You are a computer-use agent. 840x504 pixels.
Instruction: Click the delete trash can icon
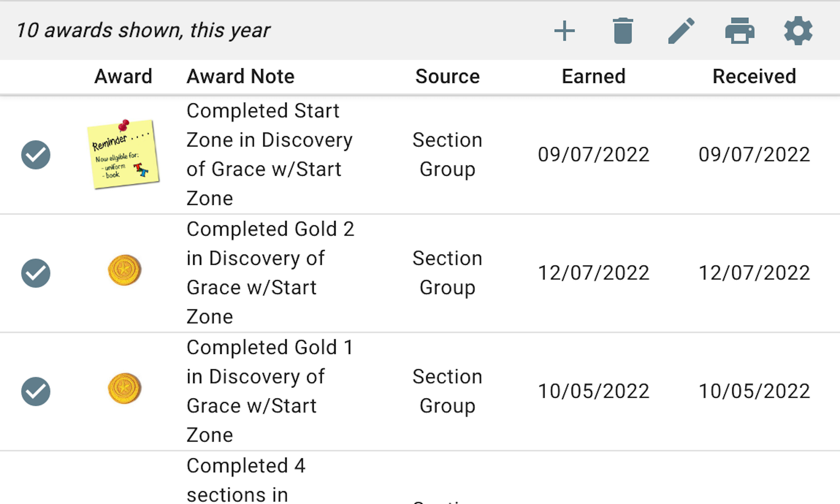pyautogui.click(x=623, y=31)
